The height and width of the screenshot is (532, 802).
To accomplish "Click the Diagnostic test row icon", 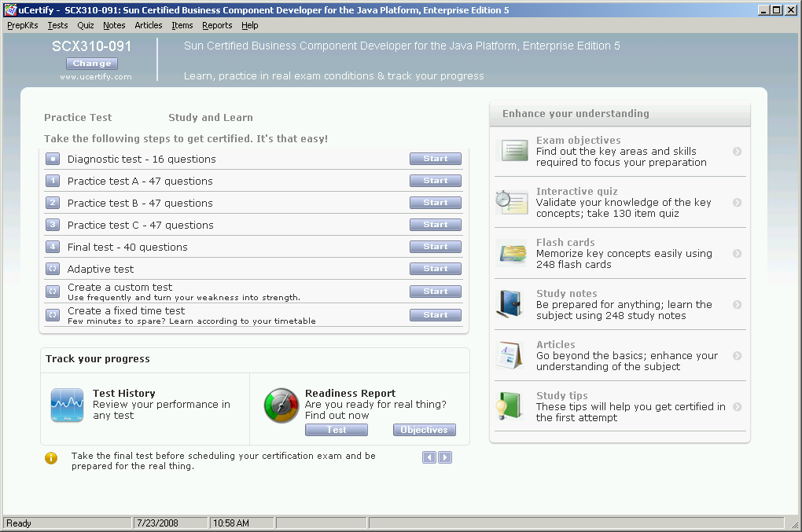I will click(x=53, y=159).
